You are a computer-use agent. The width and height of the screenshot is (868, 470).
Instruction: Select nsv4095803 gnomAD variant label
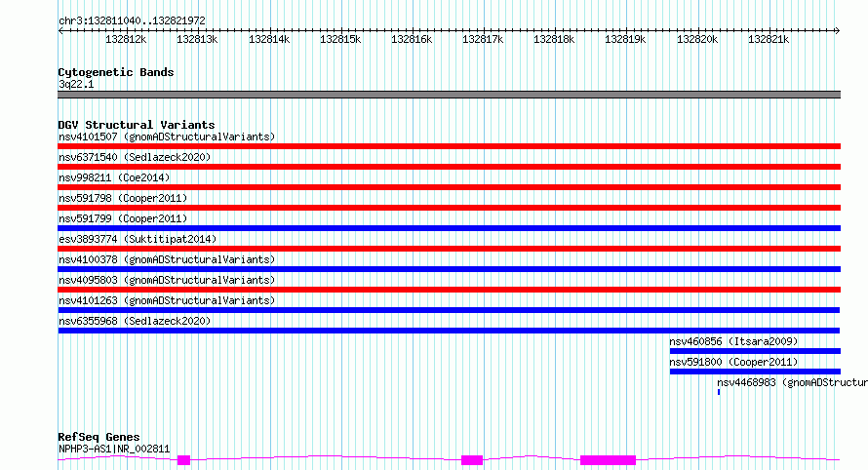click(167, 280)
